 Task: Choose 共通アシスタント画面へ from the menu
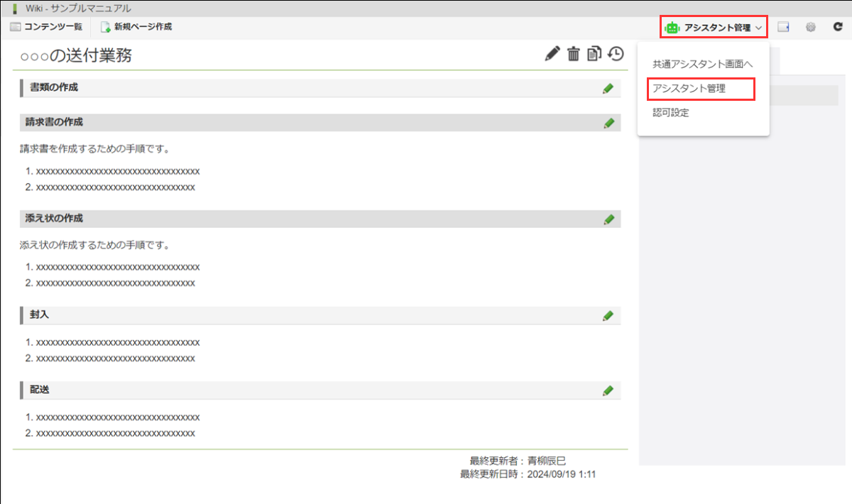[x=703, y=64]
